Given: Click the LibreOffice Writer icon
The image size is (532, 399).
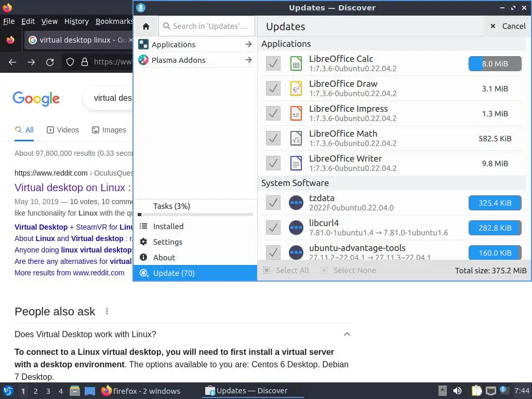Looking at the screenshot, I should point(296,163).
